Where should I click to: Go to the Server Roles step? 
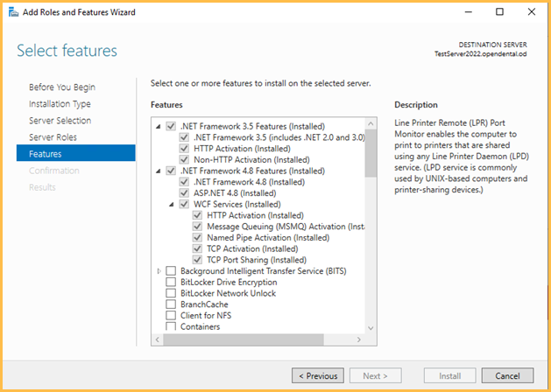point(53,137)
